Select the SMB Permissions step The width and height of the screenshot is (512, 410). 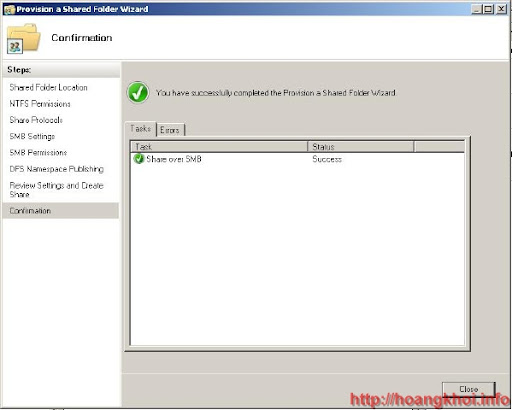coord(38,153)
